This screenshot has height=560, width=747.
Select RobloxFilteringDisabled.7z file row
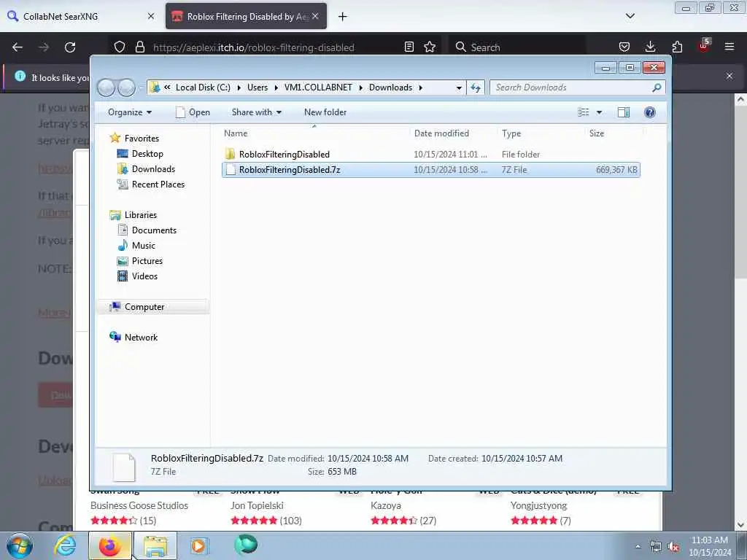(430, 169)
